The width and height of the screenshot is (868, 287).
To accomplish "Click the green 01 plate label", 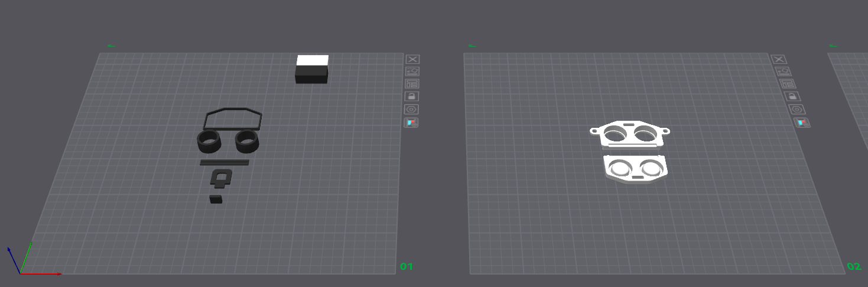I will tap(407, 267).
